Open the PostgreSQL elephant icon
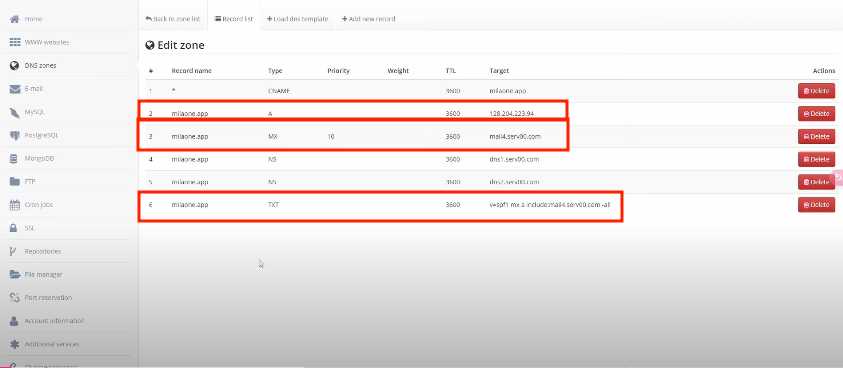This screenshot has width=843, height=368. (x=15, y=136)
